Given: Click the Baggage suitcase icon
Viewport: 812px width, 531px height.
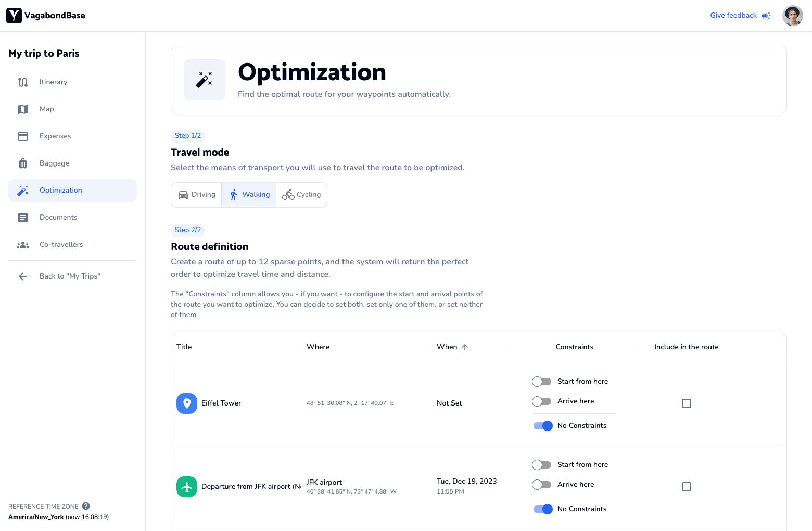Looking at the screenshot, I should point(23,163).
